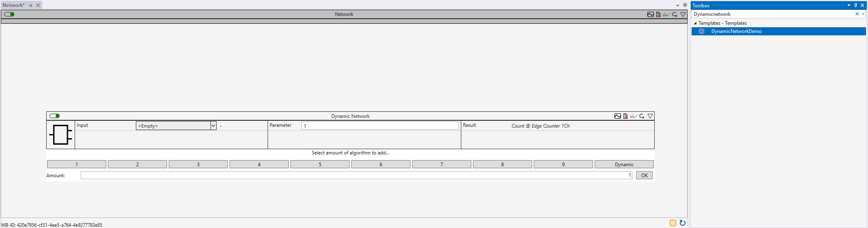This screenshot has height=228, width=868.
Task: Click the algorithm amount button 9
Action: click(x=563, y=164)
